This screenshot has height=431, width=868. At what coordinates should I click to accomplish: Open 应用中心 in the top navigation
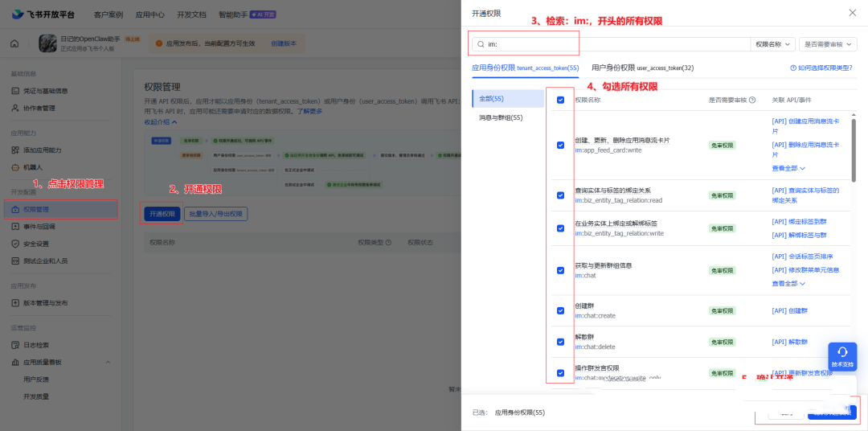150,14
